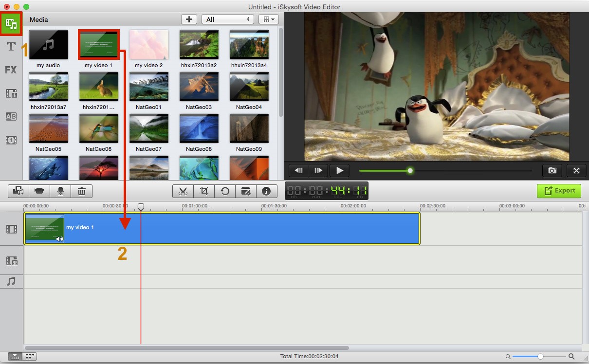Image resolution: width=589 pixels, height=364 pixels.
Task: Step forward one frame in preview
Action: 318,170
